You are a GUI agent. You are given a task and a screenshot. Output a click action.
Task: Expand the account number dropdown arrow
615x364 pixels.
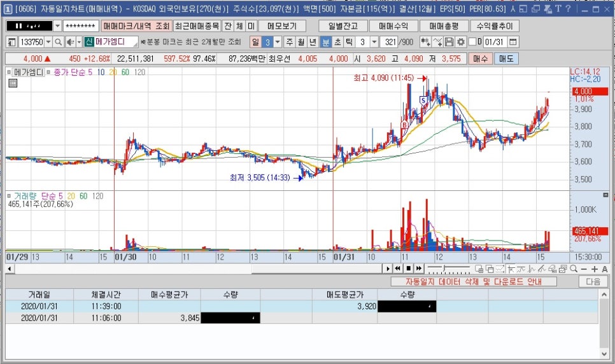[x=57, y=26]
